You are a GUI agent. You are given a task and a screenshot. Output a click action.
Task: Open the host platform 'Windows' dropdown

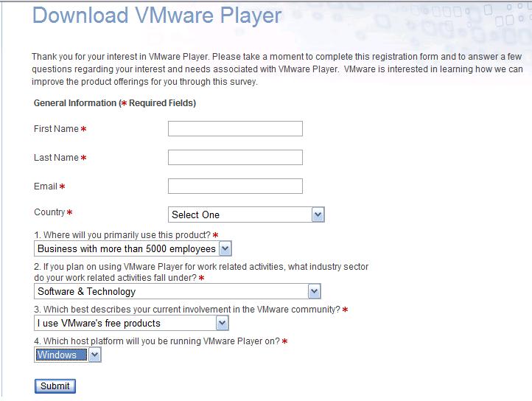pos(68,355)
